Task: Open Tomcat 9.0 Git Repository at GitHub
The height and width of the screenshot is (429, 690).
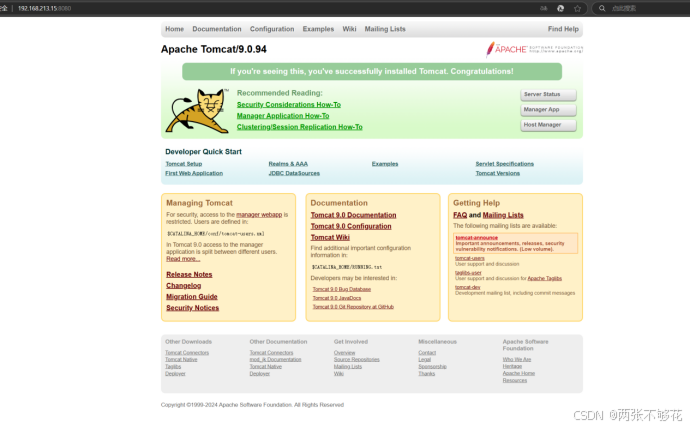Action: coord(353,307)
